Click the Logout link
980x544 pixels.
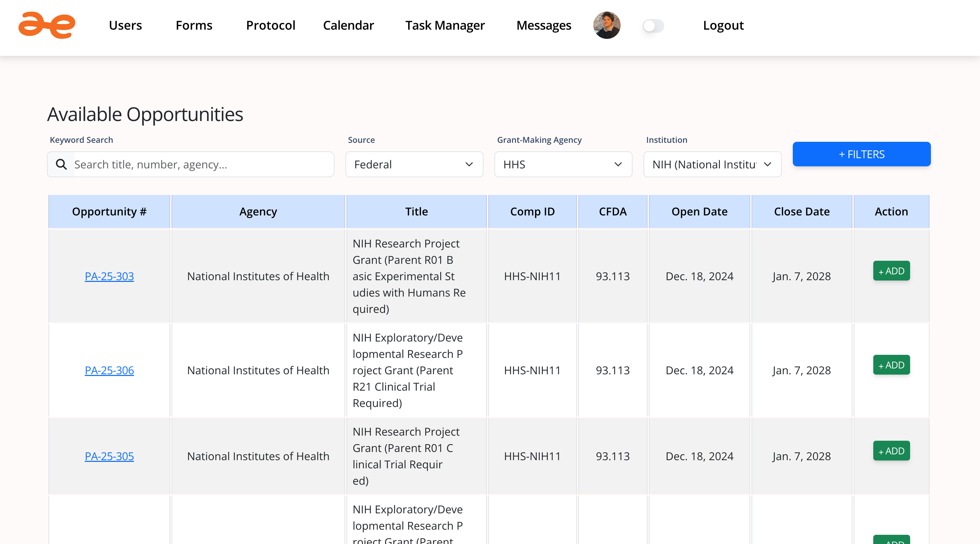pyautogui.click(x=723, y=26)
